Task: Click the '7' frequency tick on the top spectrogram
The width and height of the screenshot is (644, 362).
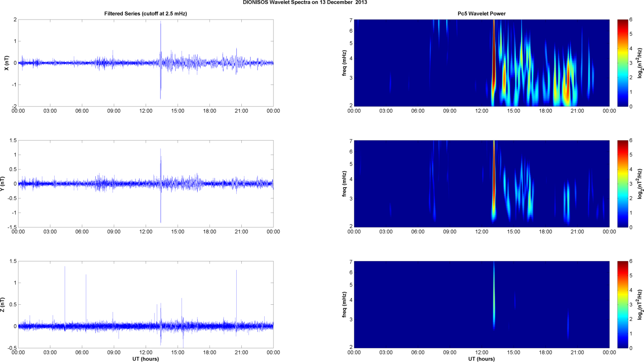Action: [x=351, y=20]
